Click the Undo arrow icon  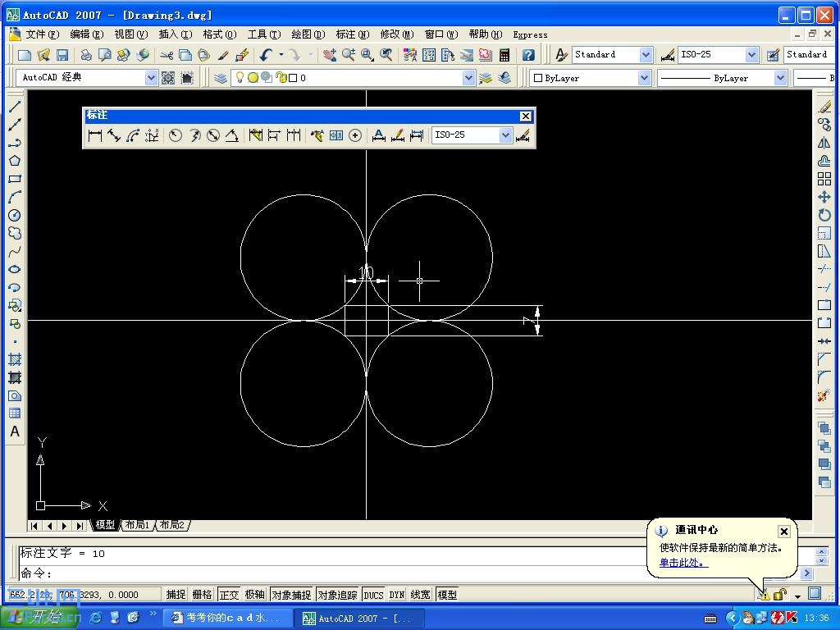pyautogui.click(x=265, y=55)
